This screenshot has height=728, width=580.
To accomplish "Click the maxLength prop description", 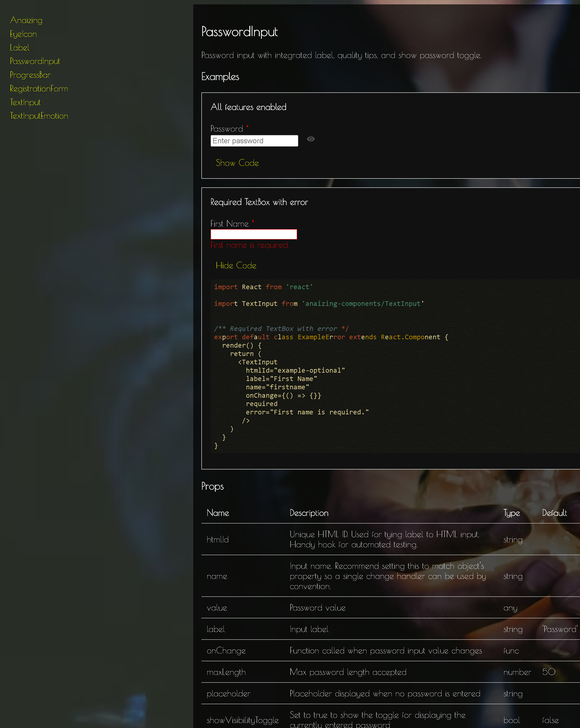I will click(348, 672).
